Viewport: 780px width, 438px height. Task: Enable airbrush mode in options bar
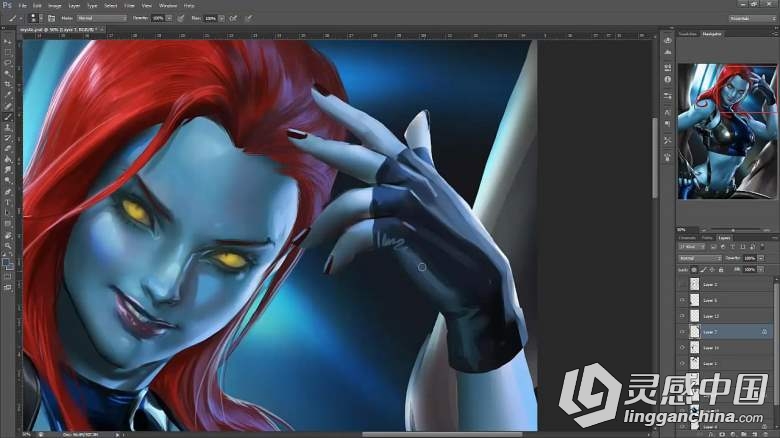point(233,18)
